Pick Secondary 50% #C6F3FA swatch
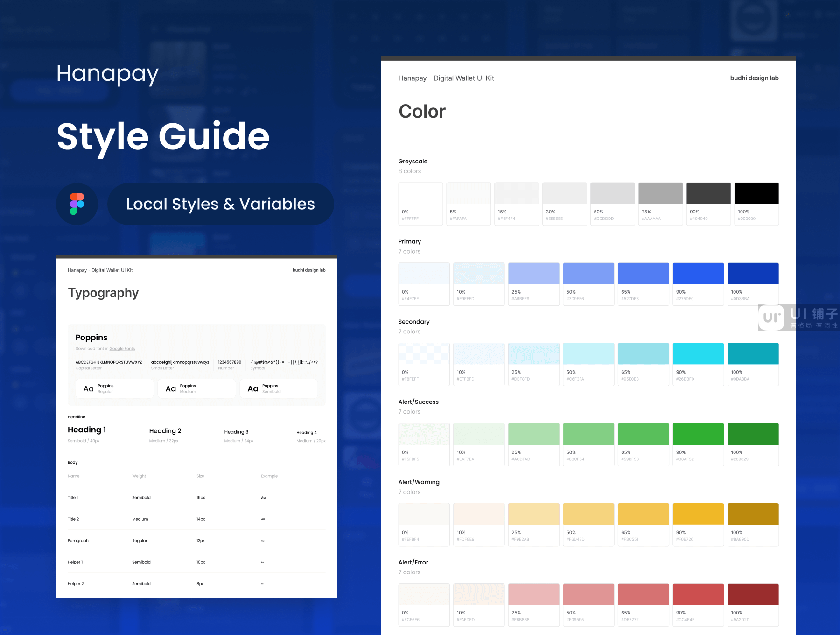 588,365
